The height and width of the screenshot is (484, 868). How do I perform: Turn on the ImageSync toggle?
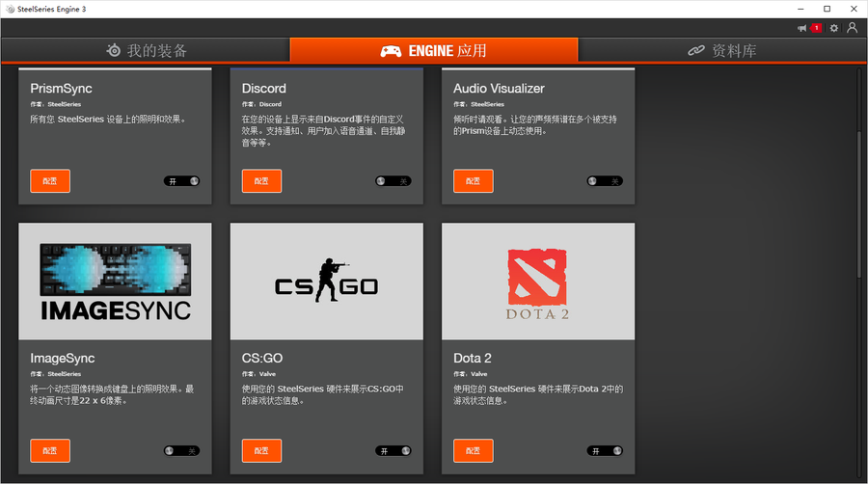click(x=181, y=451)
